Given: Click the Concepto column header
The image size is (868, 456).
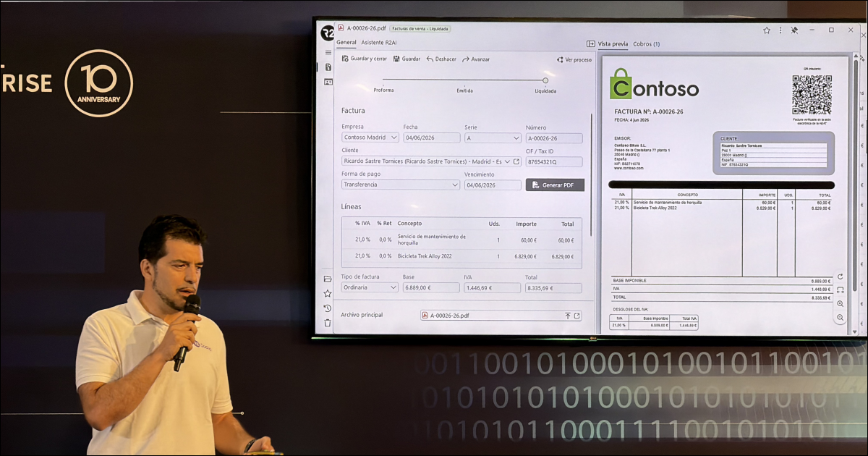Looking at the screenshot, I should point(409,224).
